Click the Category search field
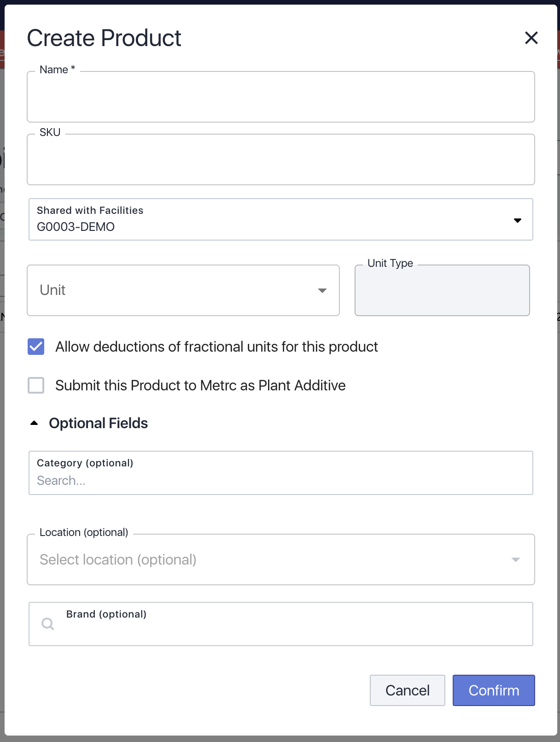 click(280, 480)
